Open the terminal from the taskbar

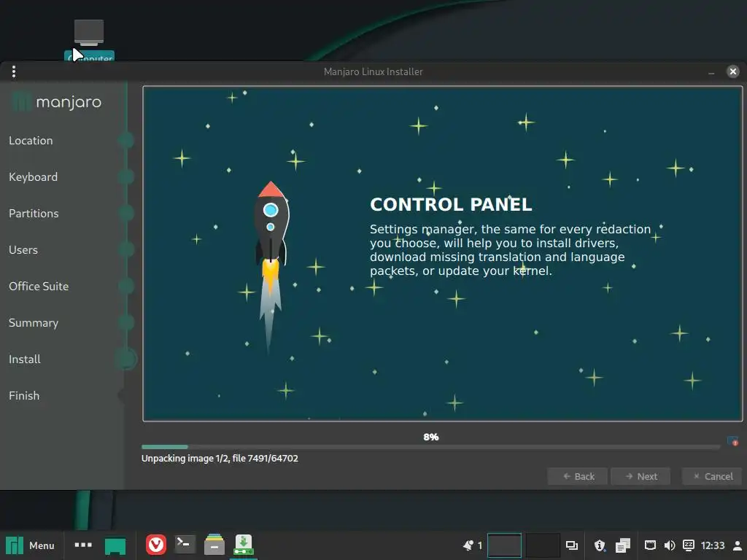point(185,544)
